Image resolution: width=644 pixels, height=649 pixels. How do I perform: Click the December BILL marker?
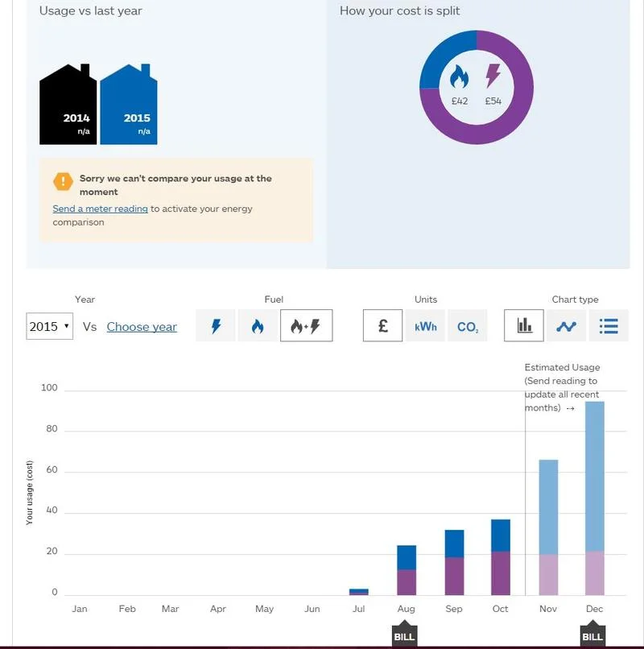tap(592, 634)
